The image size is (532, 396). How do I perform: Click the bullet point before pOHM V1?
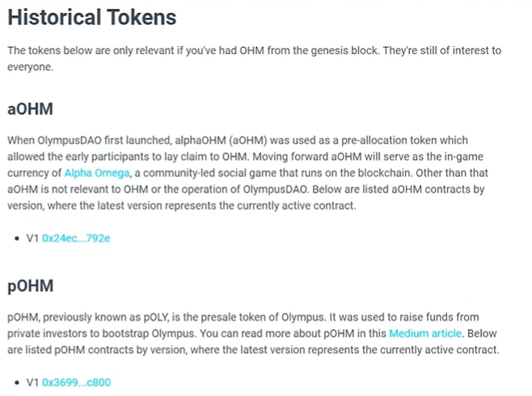pyautogui.click(x=17, y=382)
